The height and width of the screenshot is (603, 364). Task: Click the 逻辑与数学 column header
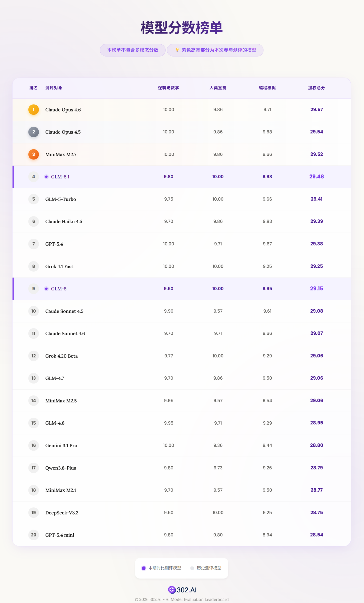pos(168,88)
